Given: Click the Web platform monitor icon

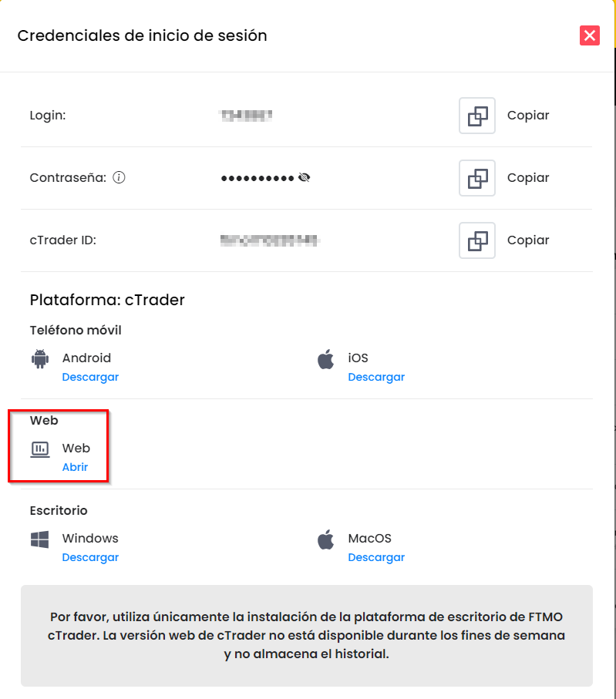Looking at the screenshot, I should 40,449.
